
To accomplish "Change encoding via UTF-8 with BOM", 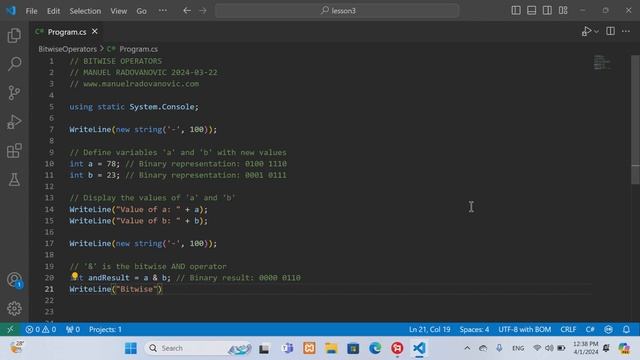I will coord(524,329).
